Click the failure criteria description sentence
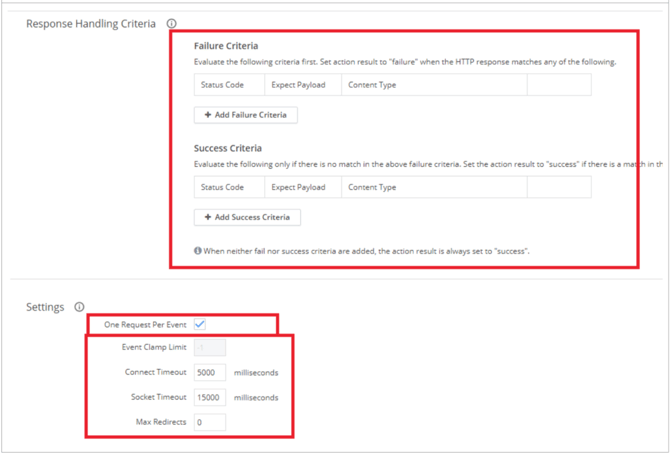The width and height of the screenshot is (670, 454). point(405,62)
